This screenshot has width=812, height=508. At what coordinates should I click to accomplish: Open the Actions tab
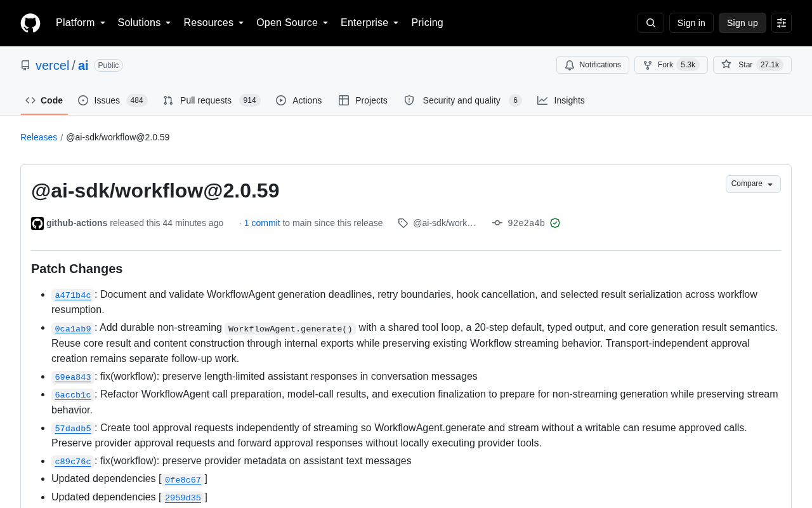[x=299, y=100]
